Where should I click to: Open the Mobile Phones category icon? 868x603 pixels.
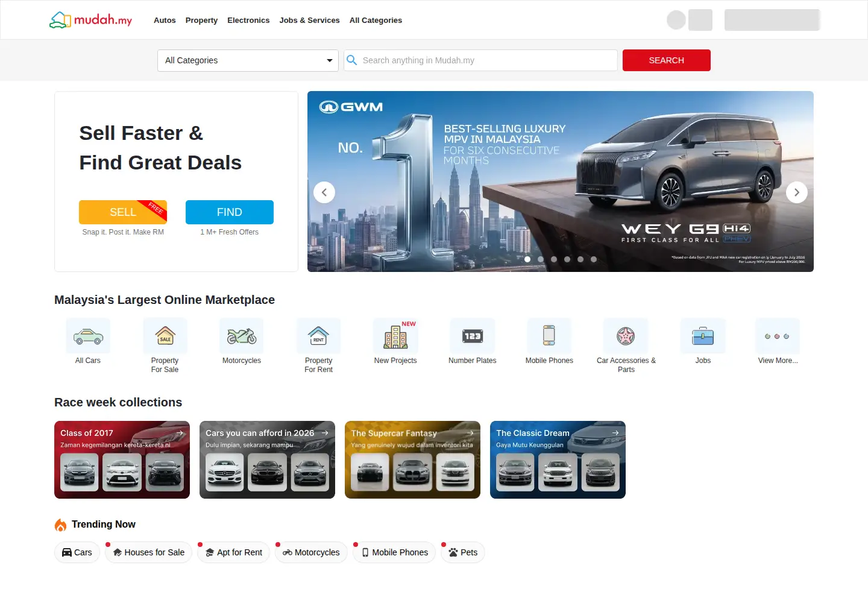[x=549, y=336]
